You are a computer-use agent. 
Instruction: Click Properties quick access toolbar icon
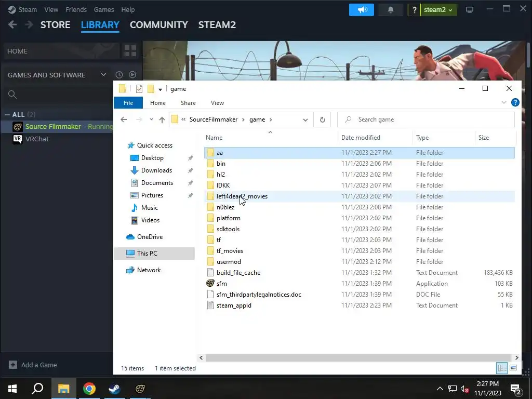click(139, 89)
